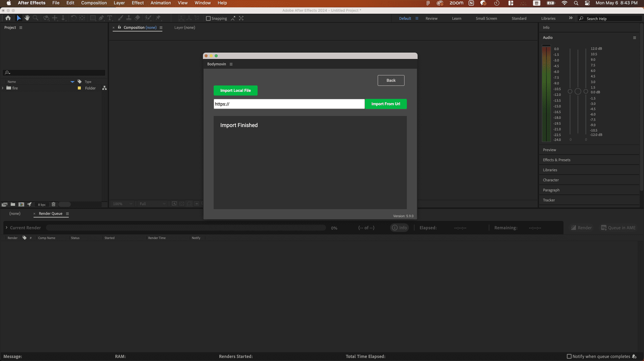
Task: Create new composition via Project panel icon
Action: [21, 204]
